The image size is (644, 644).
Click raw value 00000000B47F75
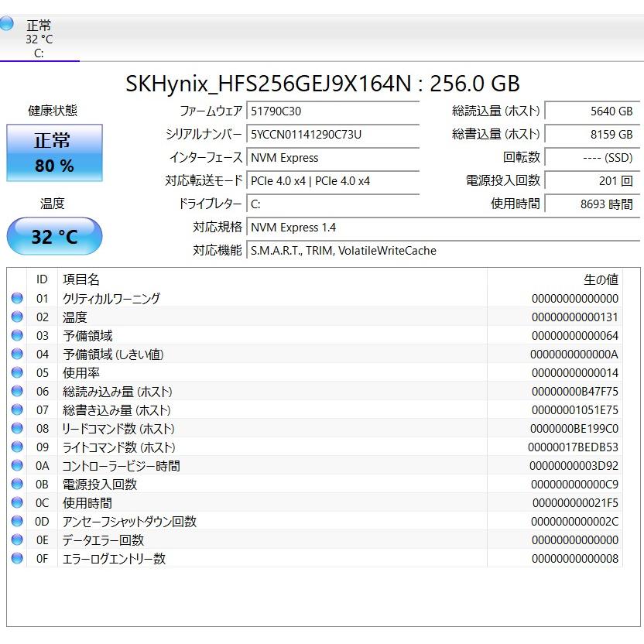pos(574,392)
